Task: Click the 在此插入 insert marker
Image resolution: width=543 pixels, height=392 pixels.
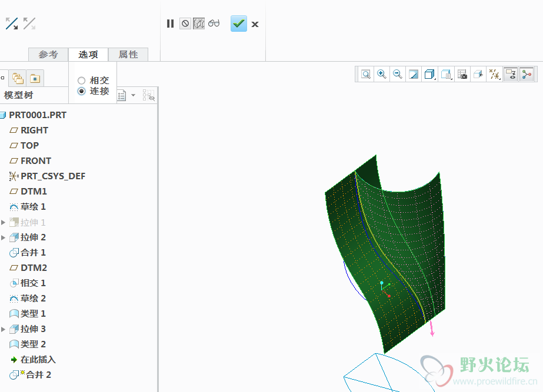Action: pos(38,360)
